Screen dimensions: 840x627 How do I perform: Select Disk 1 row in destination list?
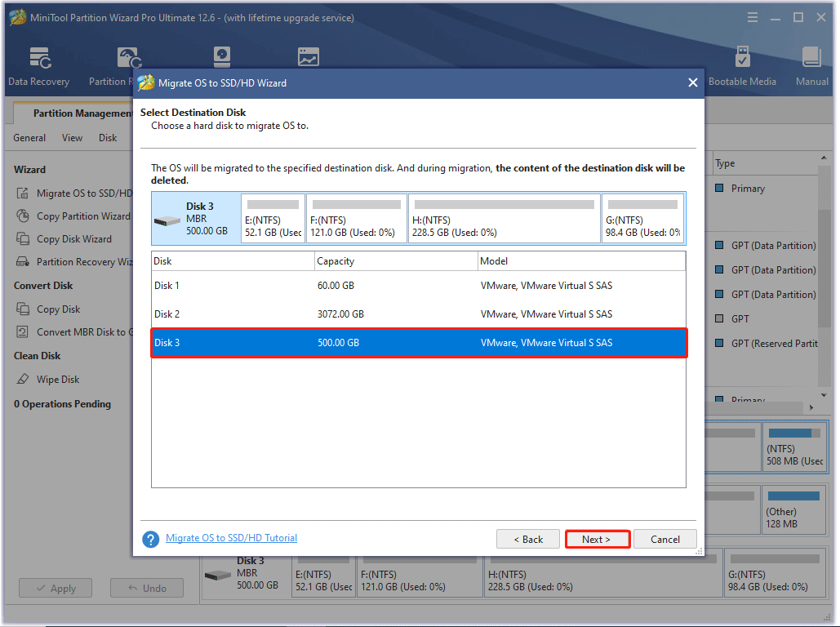click(x=419, y=287)
